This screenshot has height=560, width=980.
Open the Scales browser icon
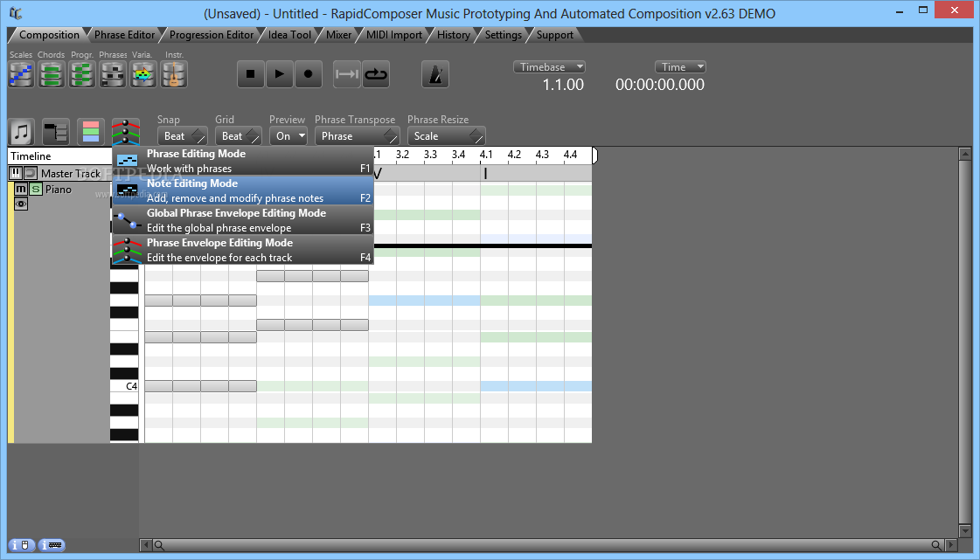point(21,75)
